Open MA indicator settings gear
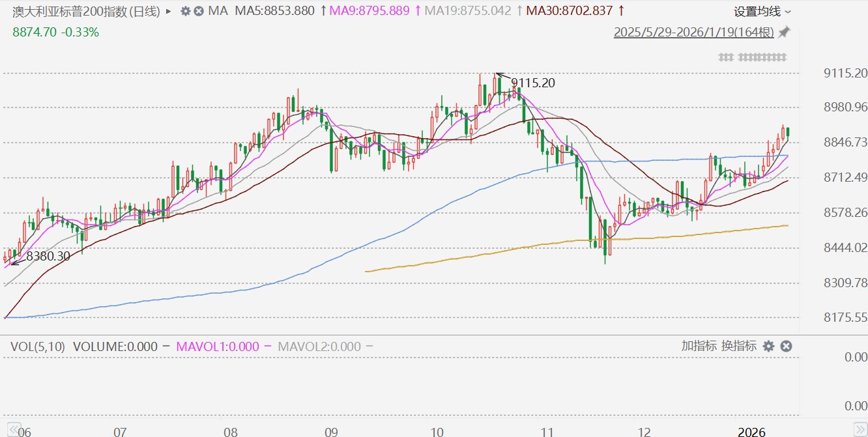 [186, 11]
